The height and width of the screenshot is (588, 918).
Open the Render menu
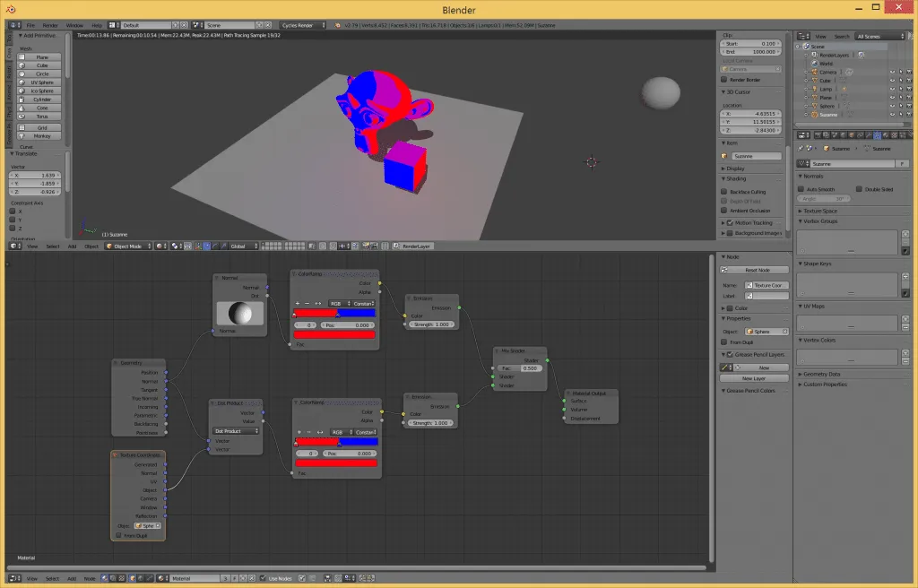coord(51,25)
